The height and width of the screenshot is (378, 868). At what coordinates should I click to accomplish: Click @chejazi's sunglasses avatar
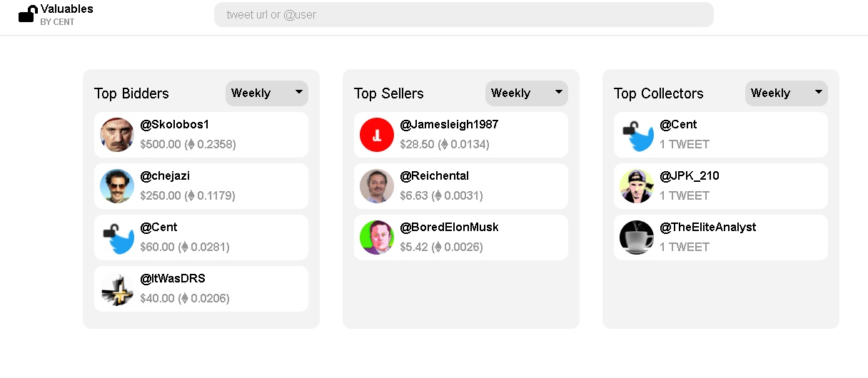coord(117,186)
